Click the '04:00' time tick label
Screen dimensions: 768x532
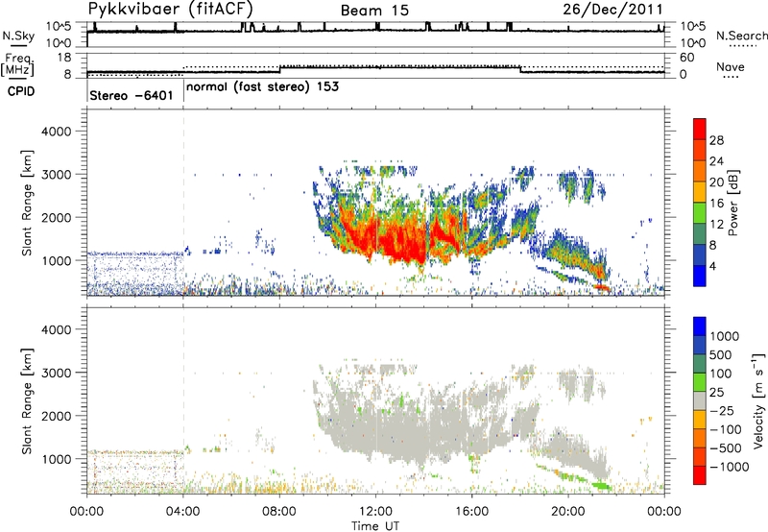coord(183,512)
